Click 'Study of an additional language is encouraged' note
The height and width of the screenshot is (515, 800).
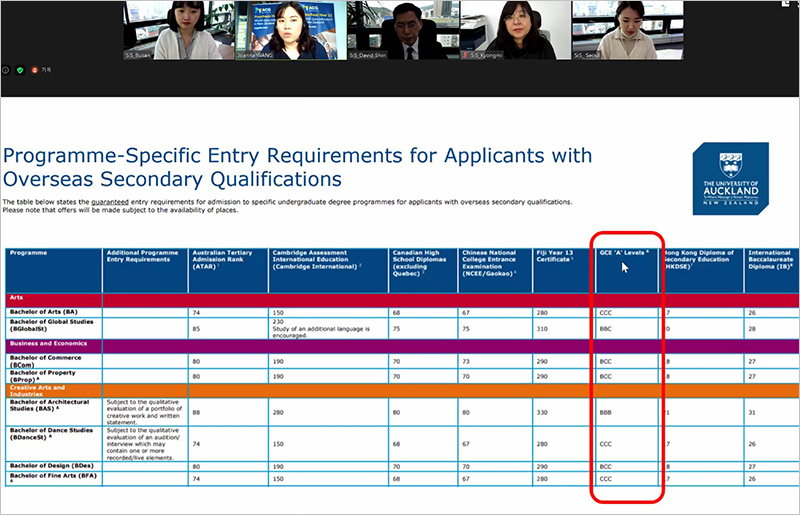(x=321, y=332)
